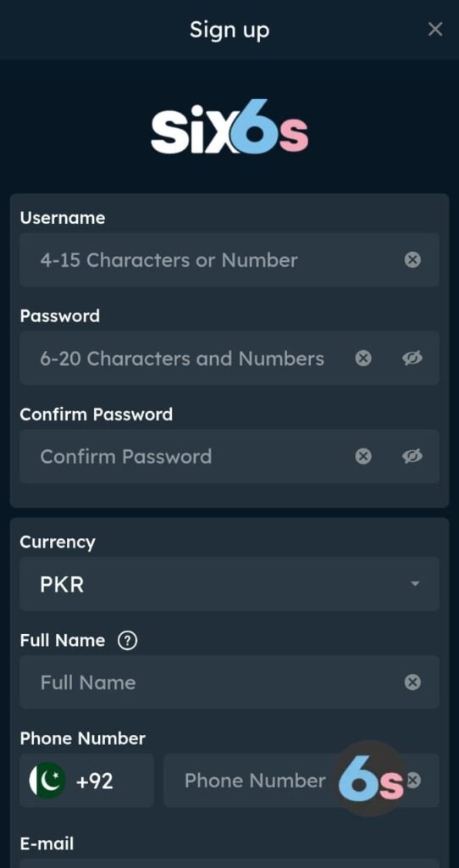Image resolution: width=459 pixels, height=868 pixels.
Task: Click the Six6s logo at top
Action: click(x=229, y=127)
